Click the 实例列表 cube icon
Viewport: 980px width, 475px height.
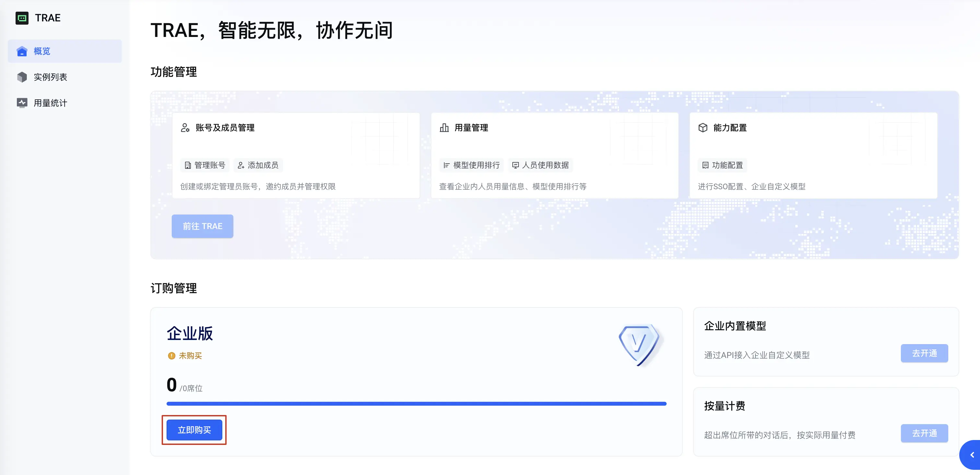pos(22,77)
